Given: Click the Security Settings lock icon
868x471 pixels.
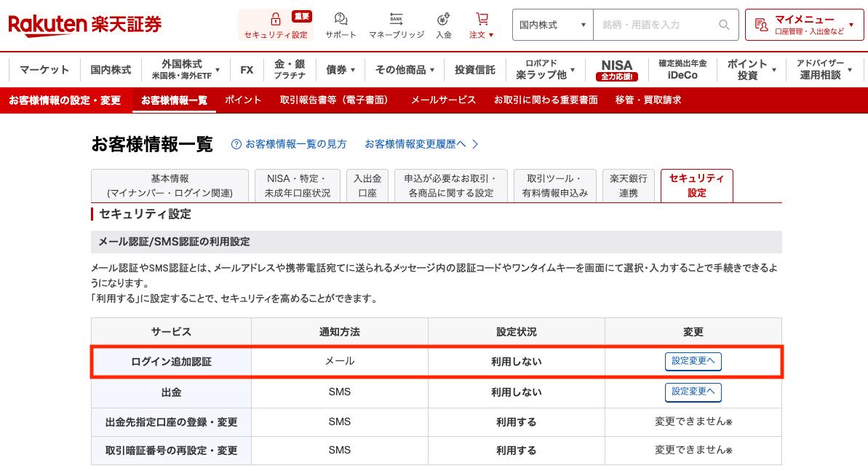Looking at the screenshot, I should pos(275,20).
